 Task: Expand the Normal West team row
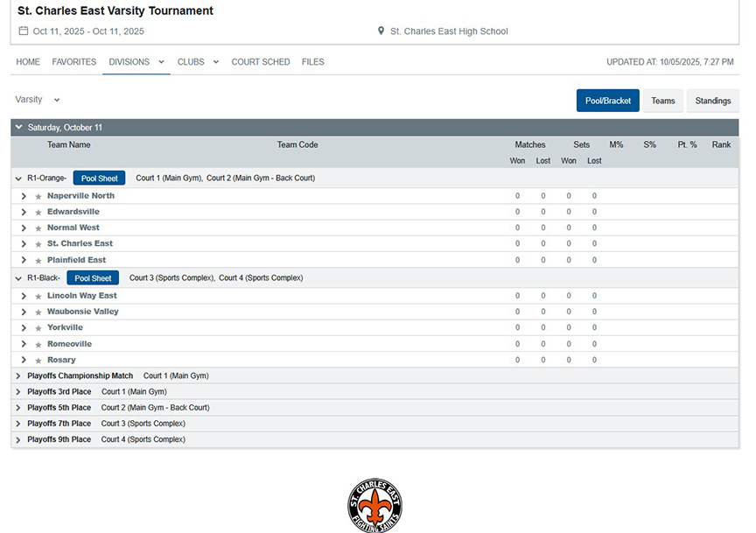(24, 228)
